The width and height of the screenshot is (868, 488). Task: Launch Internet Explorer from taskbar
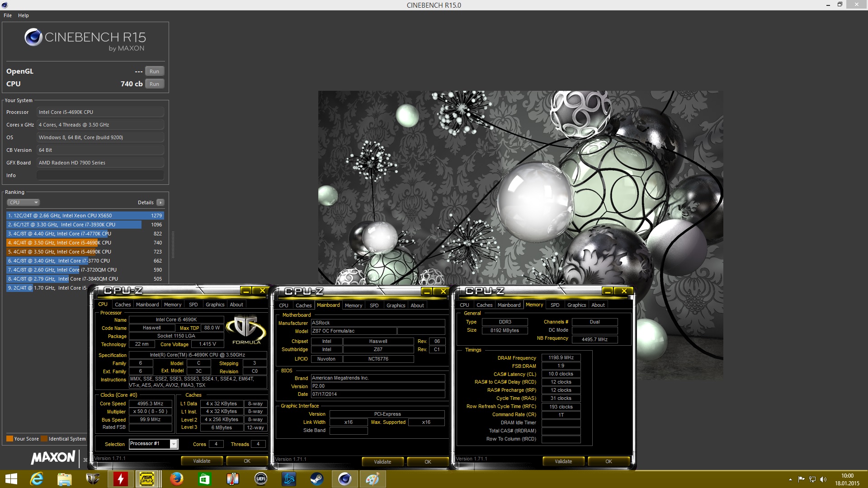pyautogui.click(x=36, y=479)
